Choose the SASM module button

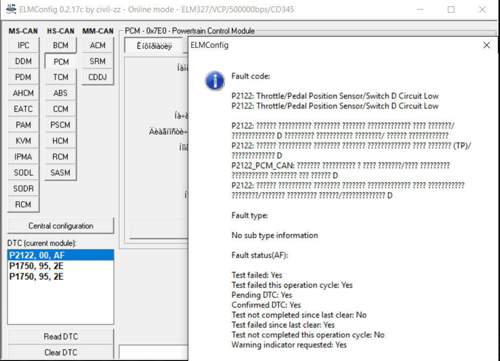pyautogui.click(x=60, y=173)
